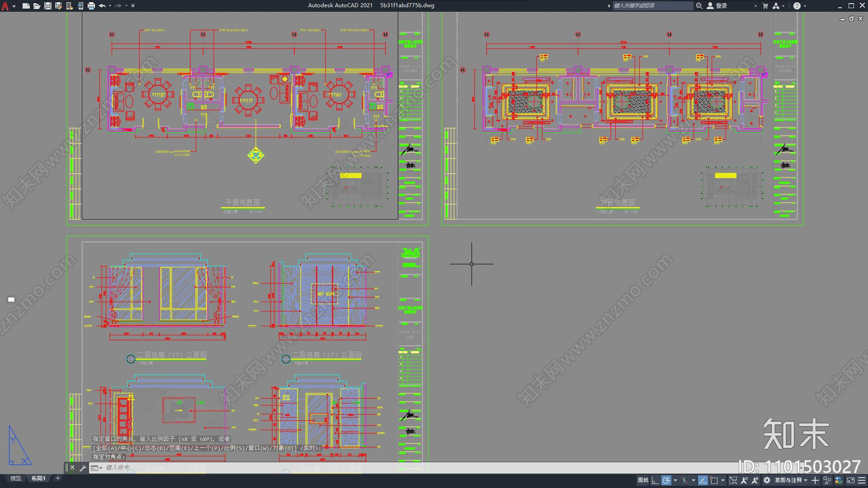Click the search magnifier icon
This screenshot has width=868, height=488.
click(699, 5)
